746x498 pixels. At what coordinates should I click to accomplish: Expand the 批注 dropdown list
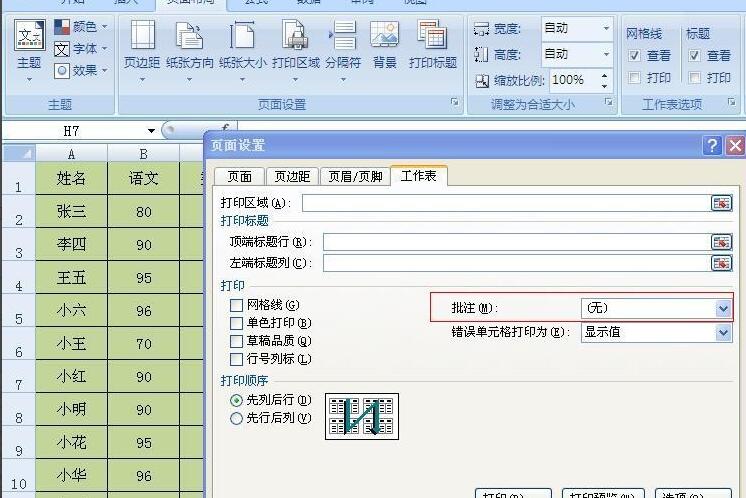point(723,309)
